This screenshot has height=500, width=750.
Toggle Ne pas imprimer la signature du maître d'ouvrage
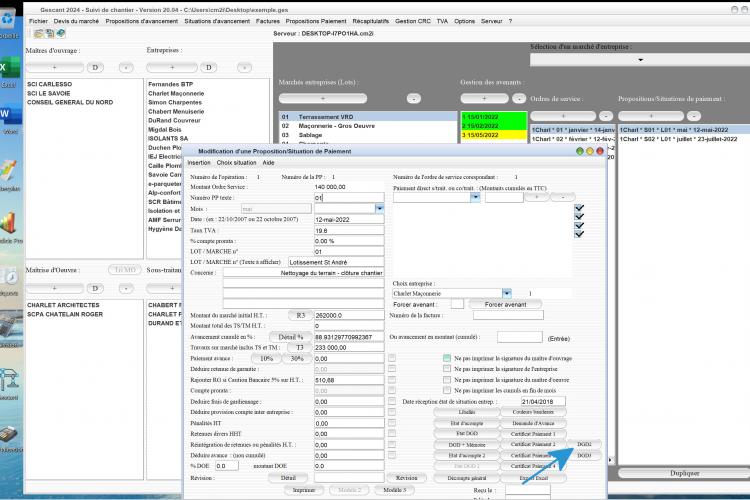[447, 358]
